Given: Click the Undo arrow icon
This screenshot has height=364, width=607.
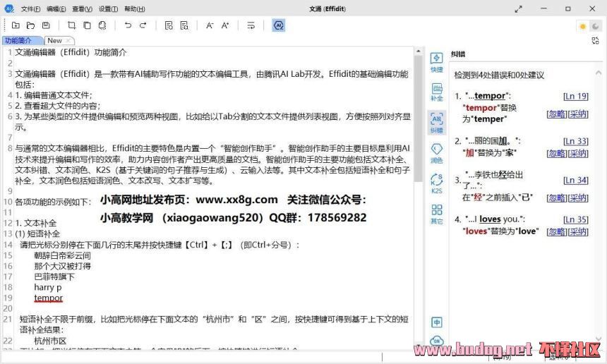Looking at the screenshot, I should 128,25.
